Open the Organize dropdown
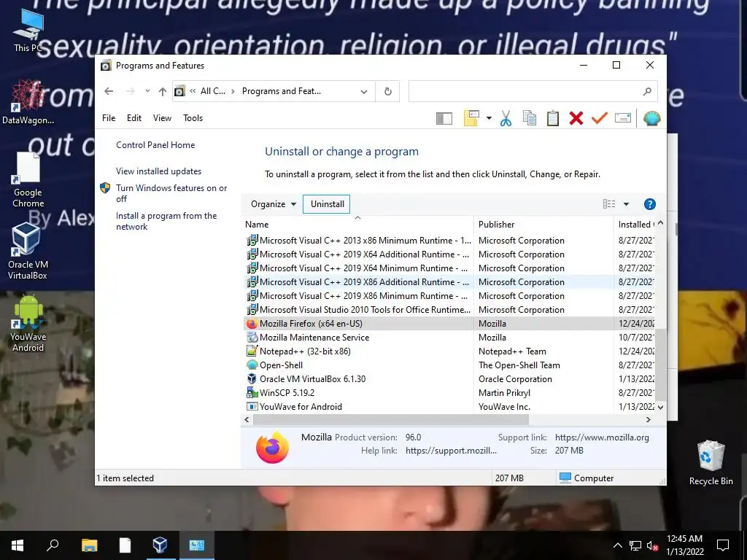Viewport: 747px width, 560px height. pos(273,204)
